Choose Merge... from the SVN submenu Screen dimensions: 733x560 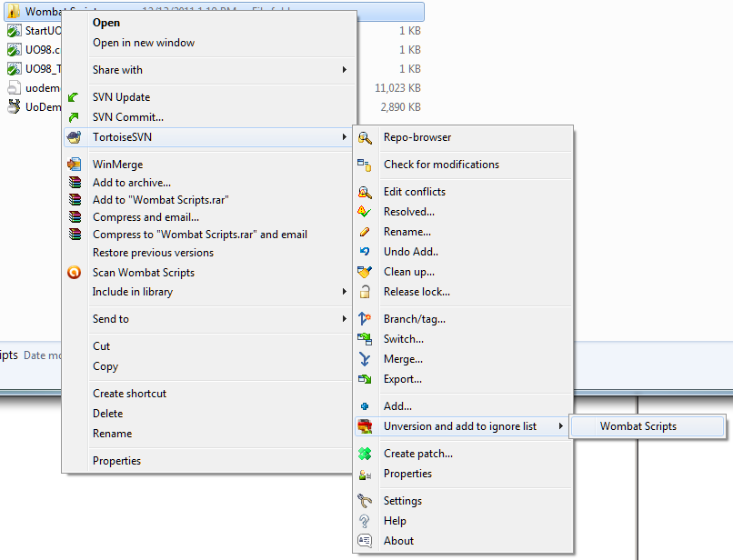point(402,359)
